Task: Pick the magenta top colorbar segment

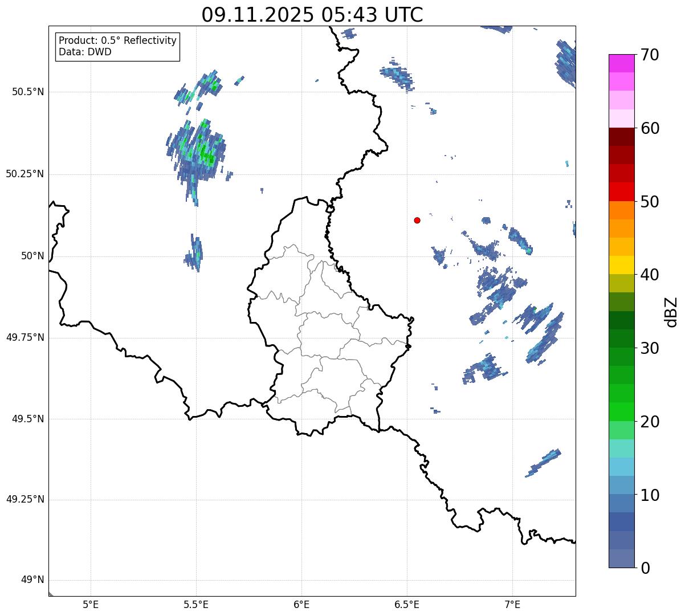Action: 621,63
